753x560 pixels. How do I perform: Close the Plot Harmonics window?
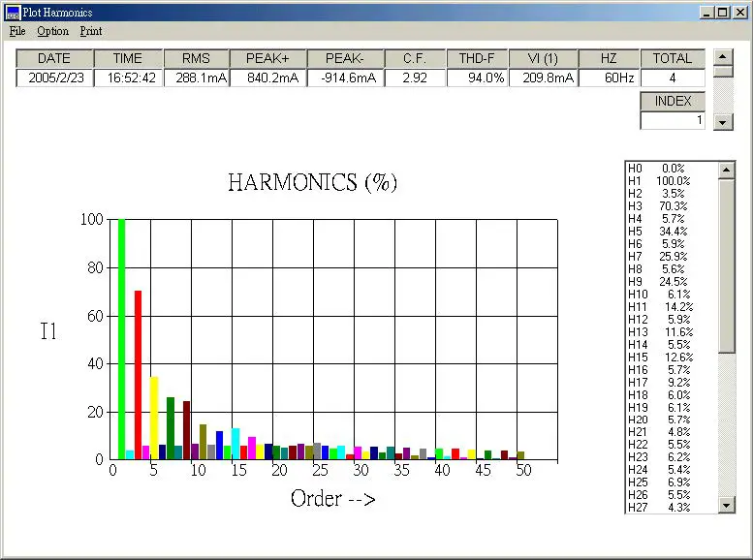(740, 13)
